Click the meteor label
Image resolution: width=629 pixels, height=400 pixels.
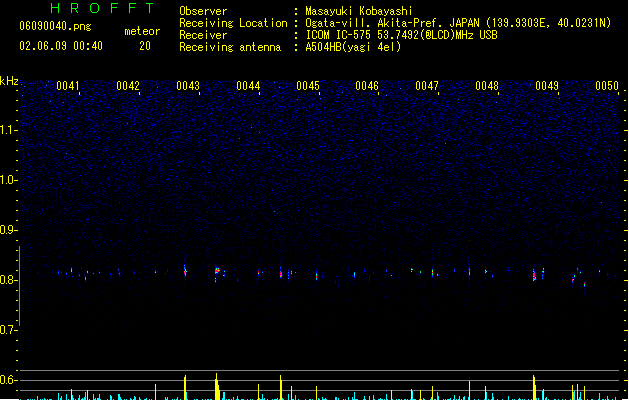click(142, 31)
